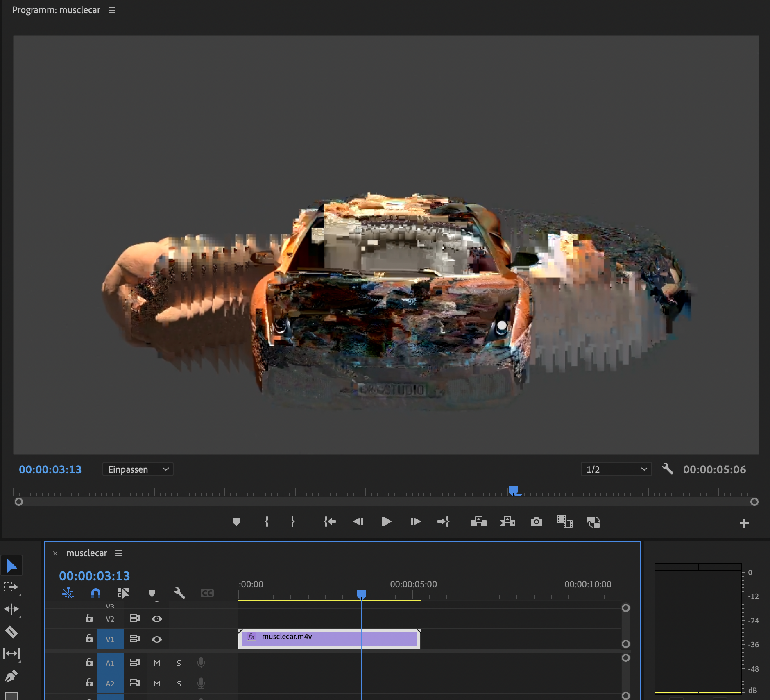770x700 pixels.
Task: Toggle lock on track A2
Action: pyautogui.click(x=89, y=683)
